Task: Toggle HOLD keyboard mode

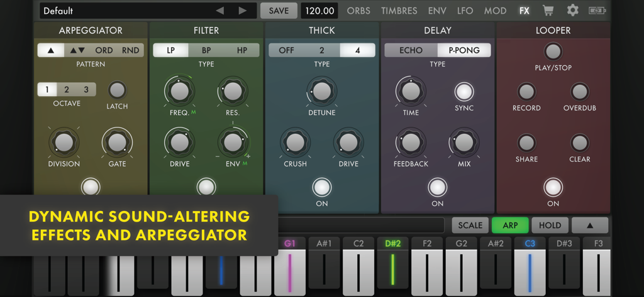Action: tap(550, 225)
